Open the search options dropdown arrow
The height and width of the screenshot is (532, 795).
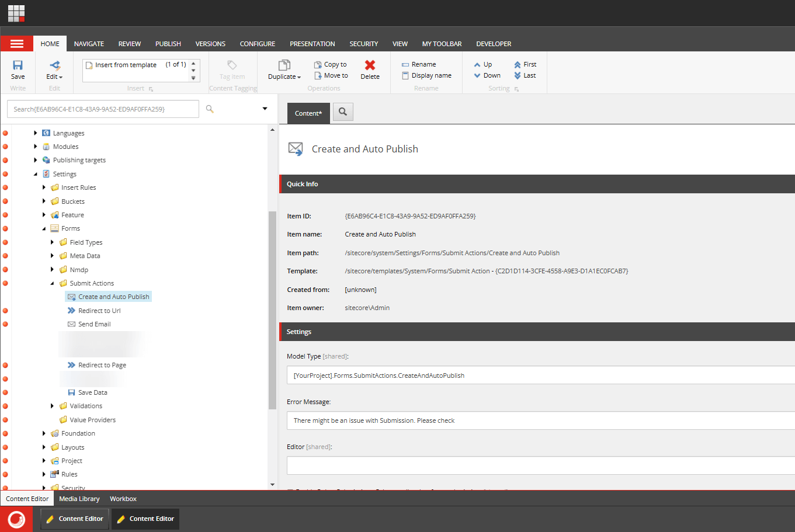pos(265,109)
